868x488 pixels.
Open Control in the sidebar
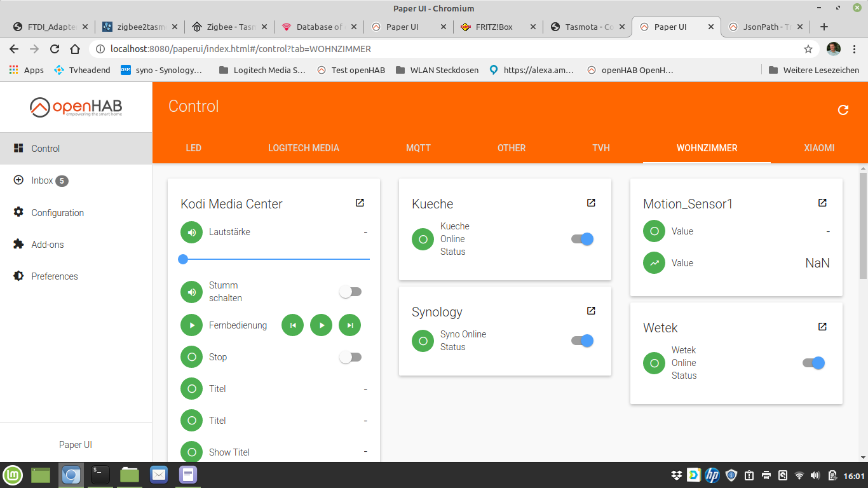[x=76, y=149]
